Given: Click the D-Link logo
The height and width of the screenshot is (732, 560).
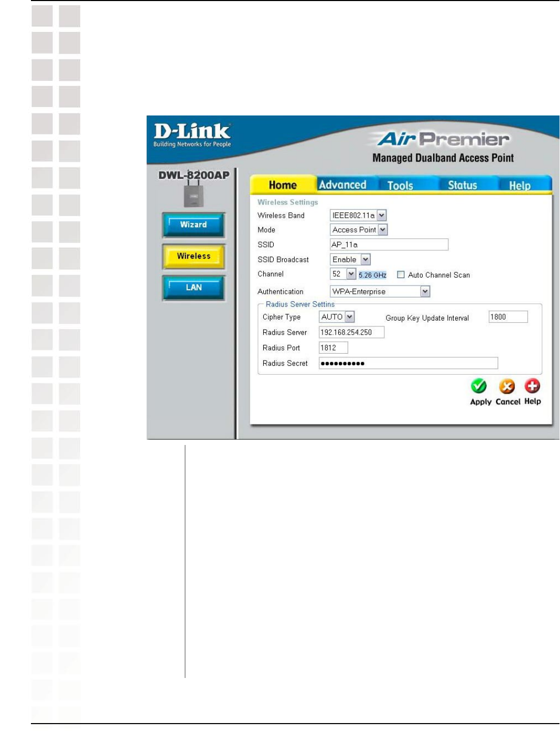Looking at the screenshot, I should (192, 134).
